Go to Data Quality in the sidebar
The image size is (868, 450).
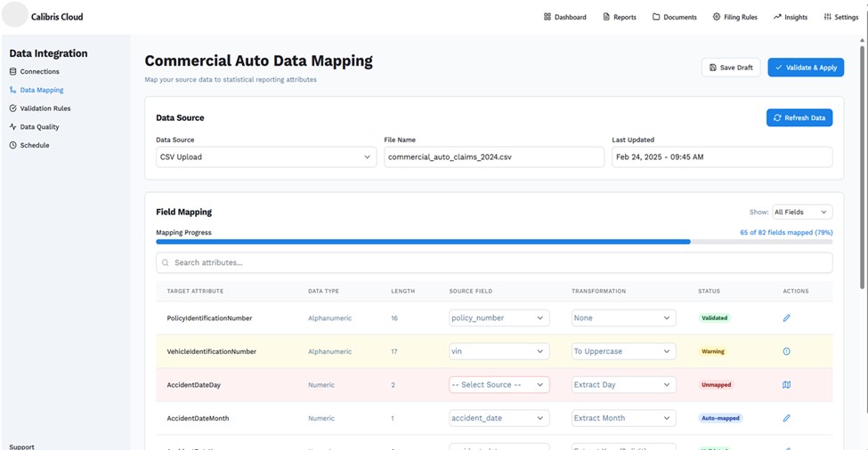[x=39, y=127]
